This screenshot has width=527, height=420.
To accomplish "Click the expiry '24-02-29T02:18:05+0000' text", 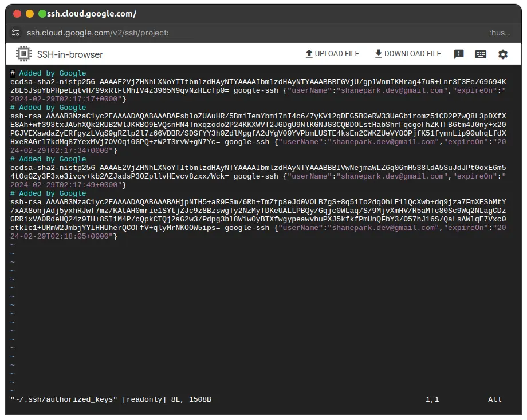I will (60, 236).
